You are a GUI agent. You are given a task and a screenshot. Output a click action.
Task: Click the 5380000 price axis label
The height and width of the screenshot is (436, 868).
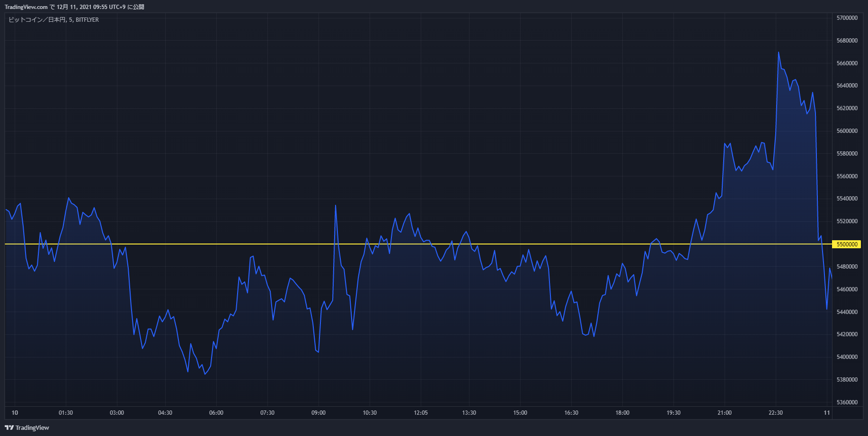[x=847, y=380]
